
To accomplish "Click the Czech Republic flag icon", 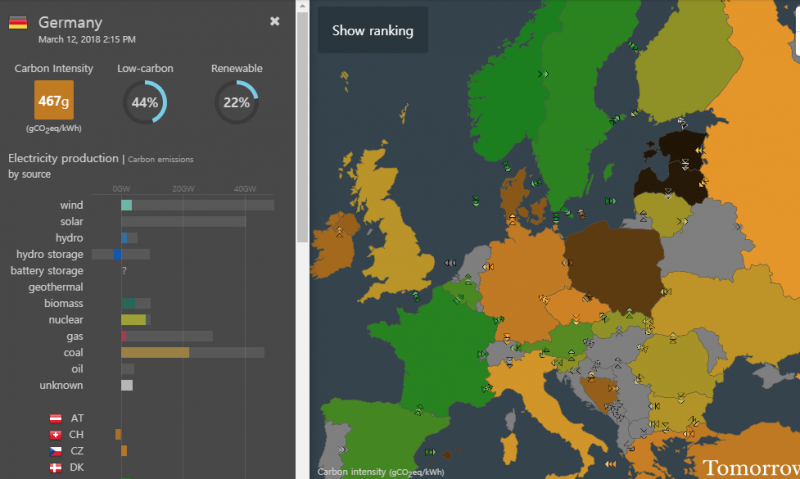I will point(55,451).
